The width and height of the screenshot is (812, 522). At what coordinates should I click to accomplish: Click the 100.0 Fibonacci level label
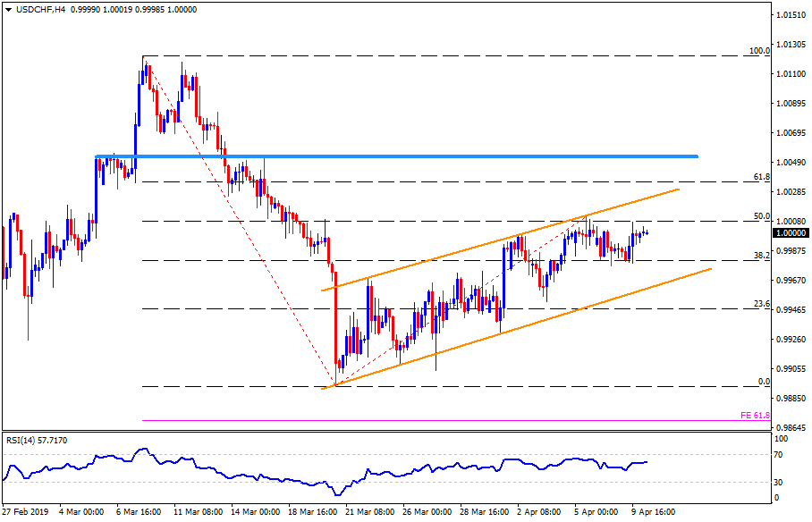click(758, 51)
